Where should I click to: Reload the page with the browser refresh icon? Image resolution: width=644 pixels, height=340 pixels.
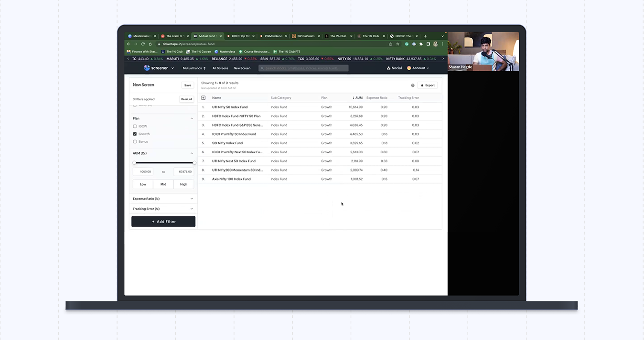coord(143,44)
